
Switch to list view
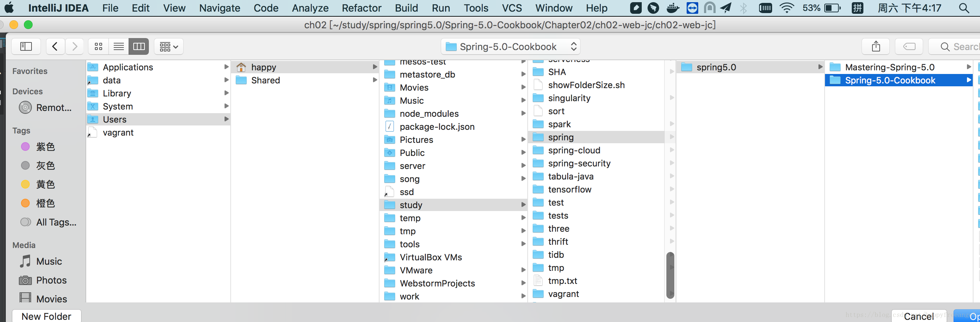[119, 46]
